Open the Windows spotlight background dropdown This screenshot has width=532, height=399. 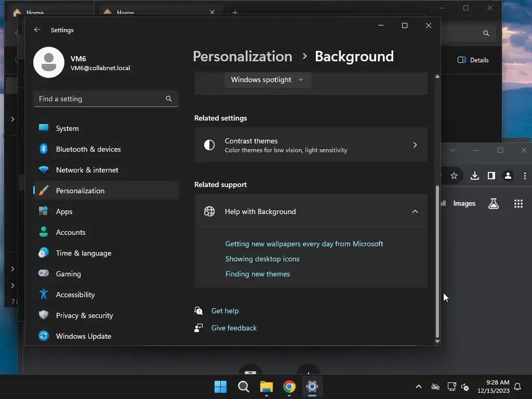coord(268,79)
